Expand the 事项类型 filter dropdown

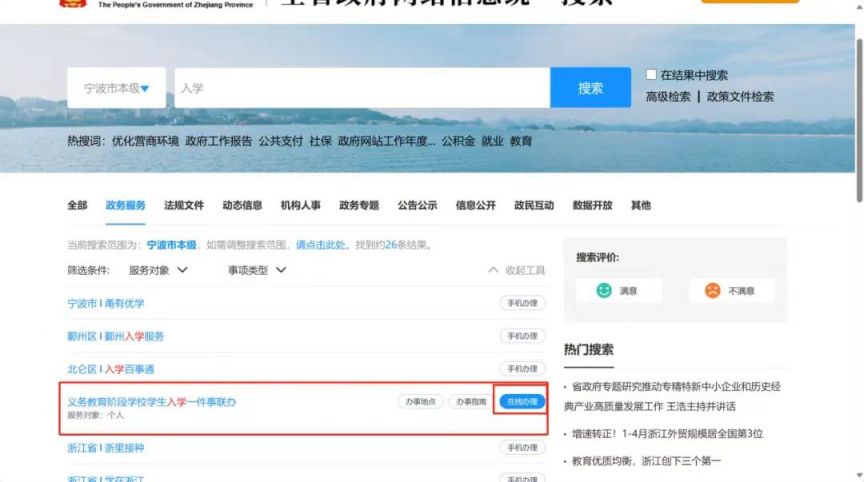tap(257, 270)
